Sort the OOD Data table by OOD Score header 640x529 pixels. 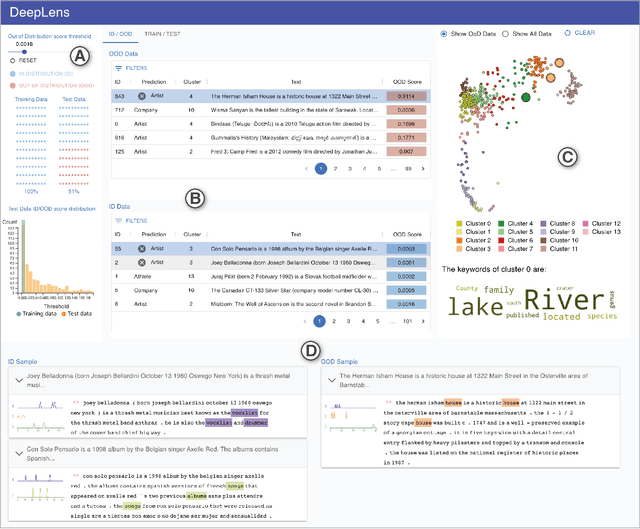click(x=407, y=82)
